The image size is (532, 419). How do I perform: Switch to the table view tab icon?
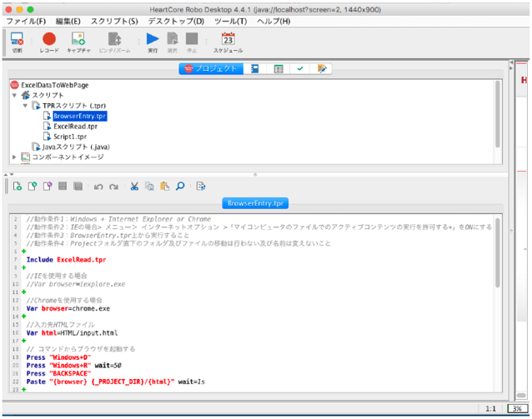pyautogui.click(x=279, y=69)
